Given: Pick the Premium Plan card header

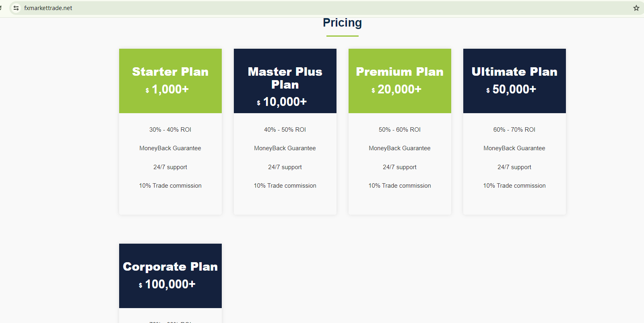Looking at the screenshot, I should pos(400,72).
